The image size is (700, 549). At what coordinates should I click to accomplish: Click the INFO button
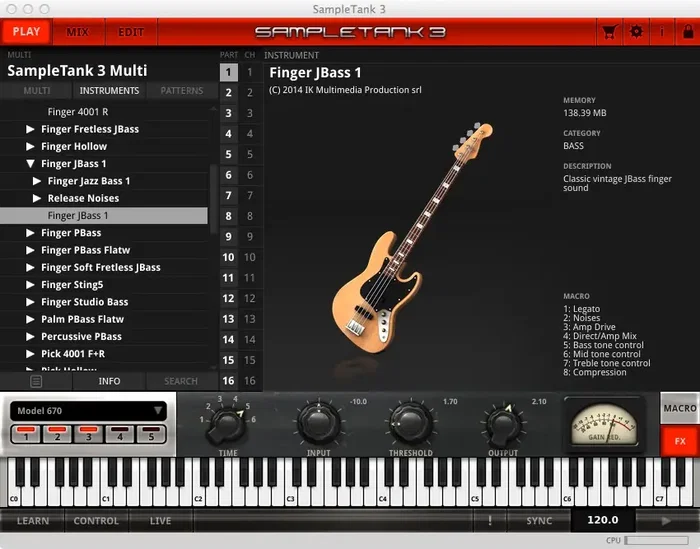109,381
